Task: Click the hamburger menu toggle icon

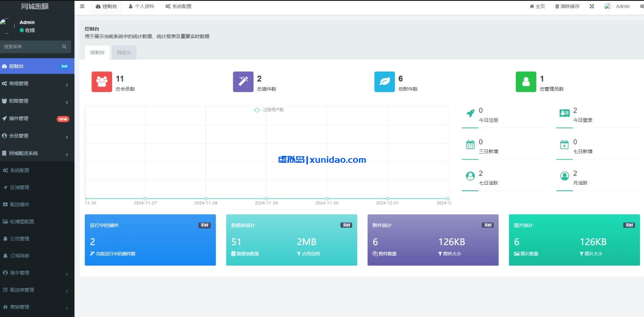Action: (82, 6)
